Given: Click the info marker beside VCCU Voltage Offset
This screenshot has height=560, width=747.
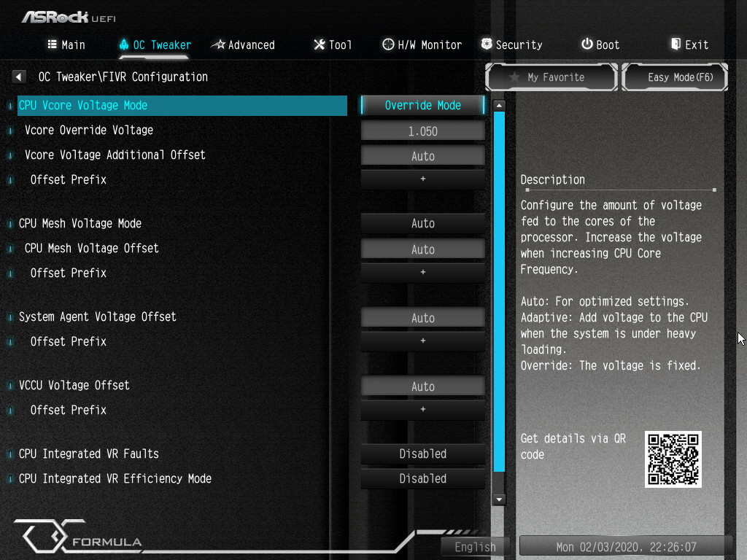Looking at the screenshot, I should [x=10, y=386].
